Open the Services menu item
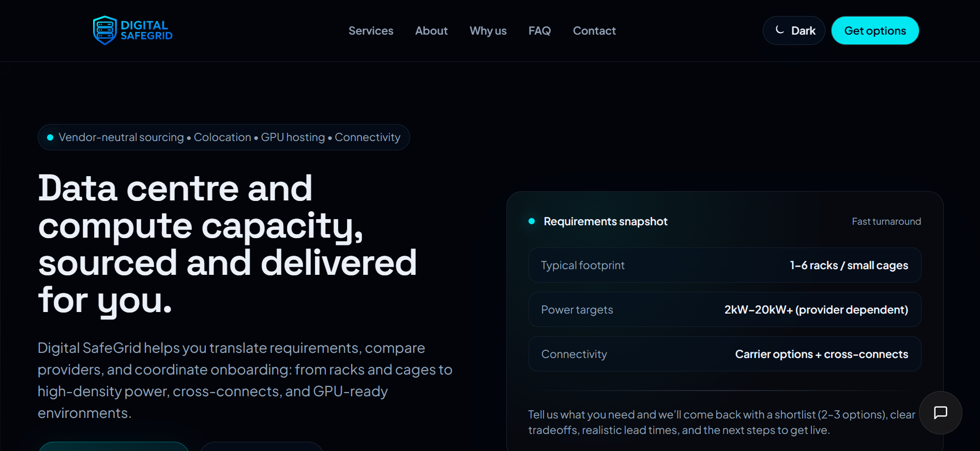The height and width of the screenshot is (451, 980). (371, 31)
